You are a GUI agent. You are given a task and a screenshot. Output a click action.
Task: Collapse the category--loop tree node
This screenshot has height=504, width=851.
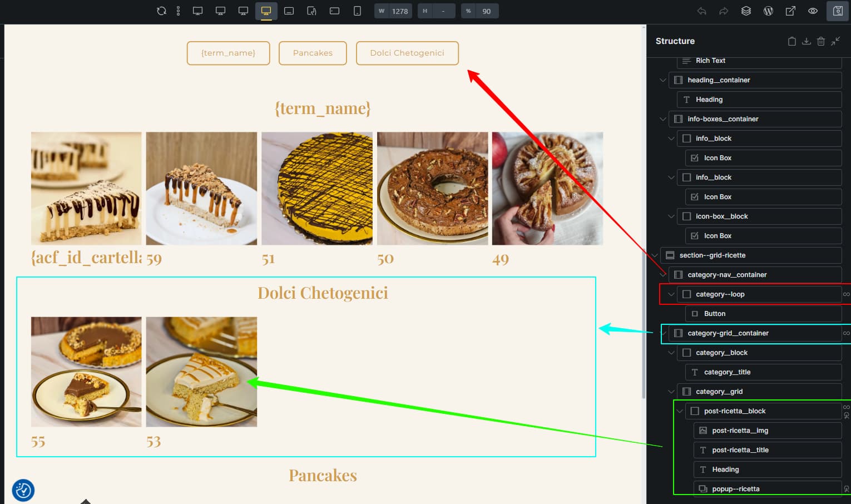tap(671, 294)
